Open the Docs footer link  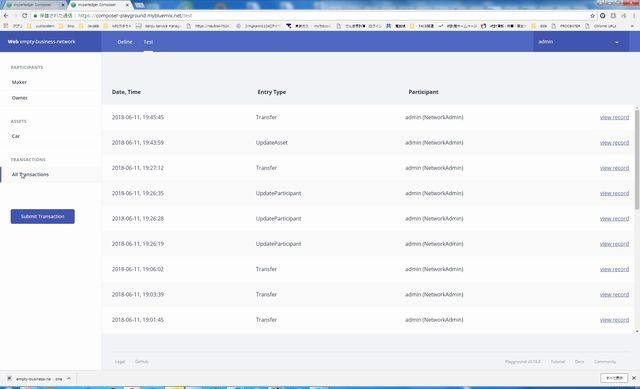pyautogui.click(x=579, y=362)
